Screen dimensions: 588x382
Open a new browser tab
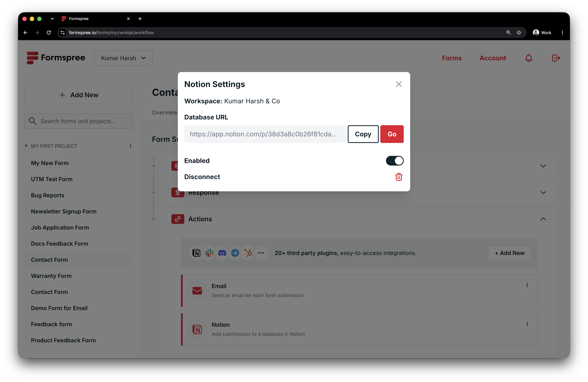point(140,19)
